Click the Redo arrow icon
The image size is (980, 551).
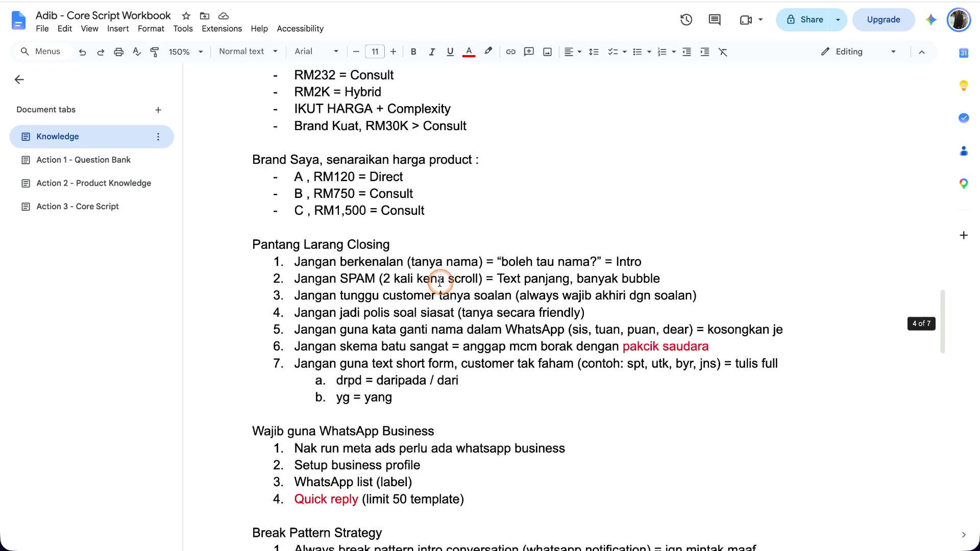101,52
